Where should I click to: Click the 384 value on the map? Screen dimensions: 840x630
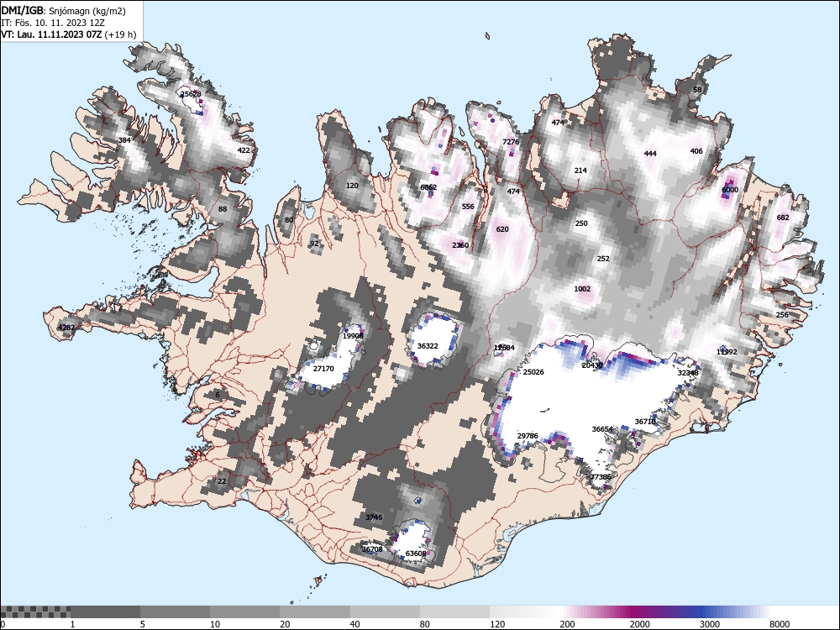124,140
